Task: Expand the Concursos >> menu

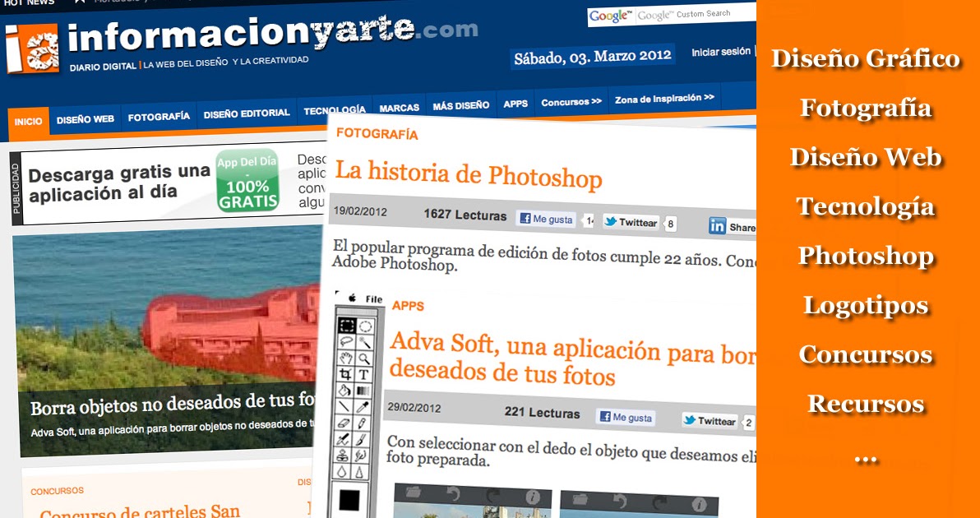Action: pos(571,101)
